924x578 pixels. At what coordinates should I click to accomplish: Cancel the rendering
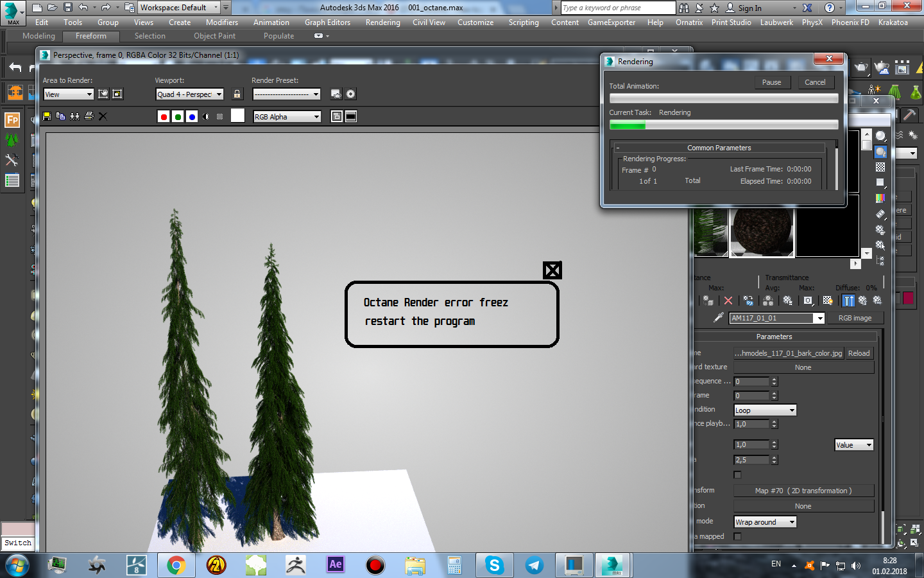coord(816,82)
